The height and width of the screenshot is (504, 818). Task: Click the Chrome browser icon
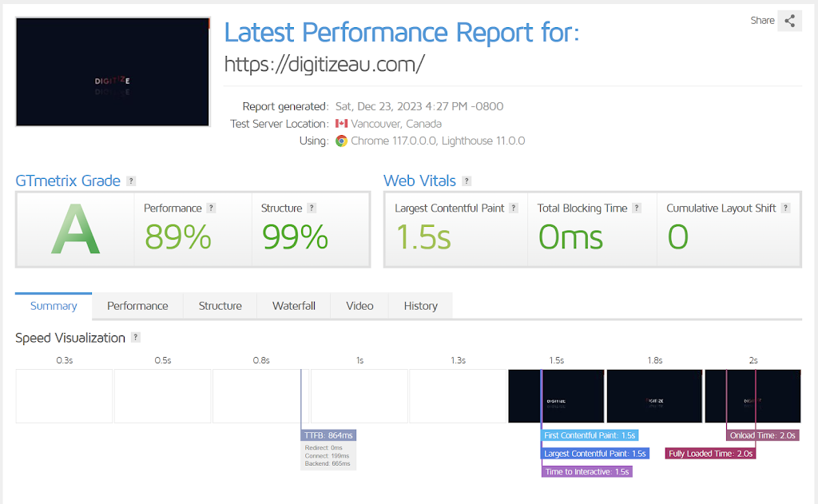click(341, 141)
